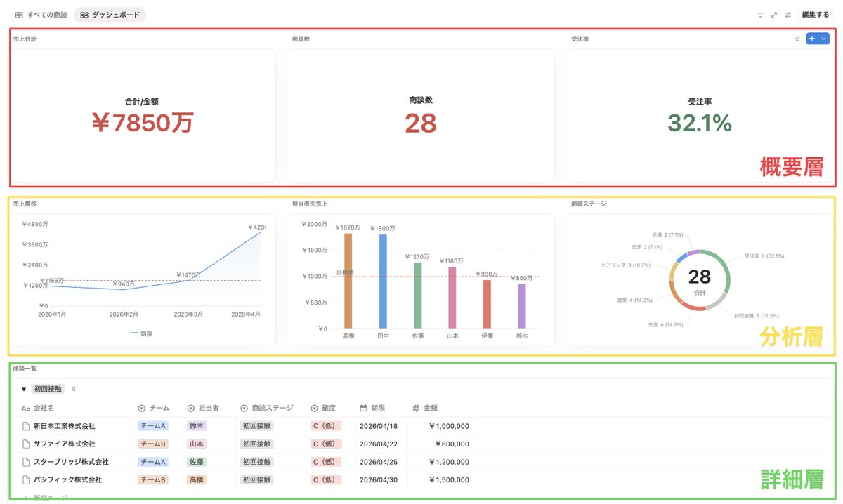Open チーム column header menu
The height and width of the screenshot is (504, 843).
point(153,408)
